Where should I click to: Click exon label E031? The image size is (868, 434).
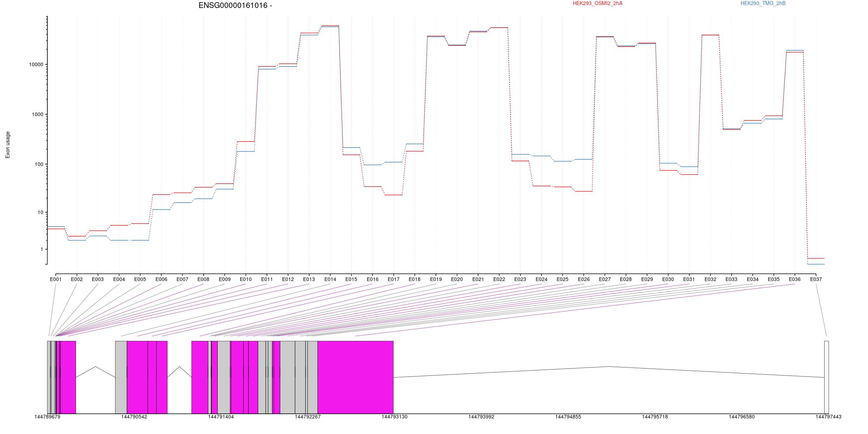[x=689, y=279]
